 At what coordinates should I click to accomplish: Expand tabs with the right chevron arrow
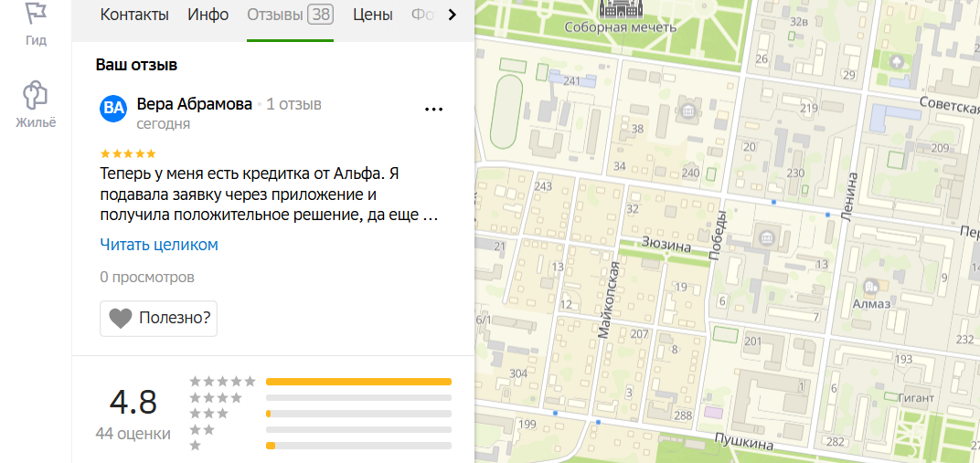coord(453,15)
